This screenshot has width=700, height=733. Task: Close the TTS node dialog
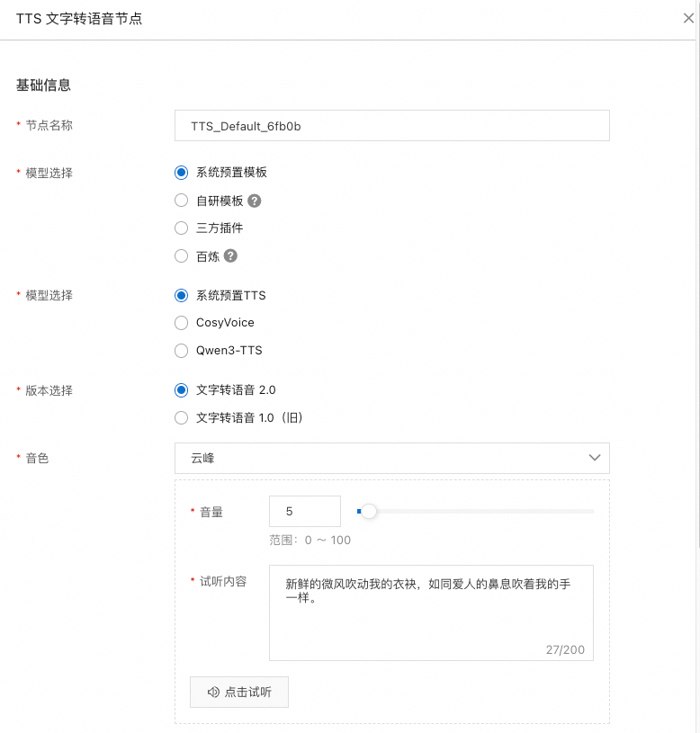tap(688, 18)
